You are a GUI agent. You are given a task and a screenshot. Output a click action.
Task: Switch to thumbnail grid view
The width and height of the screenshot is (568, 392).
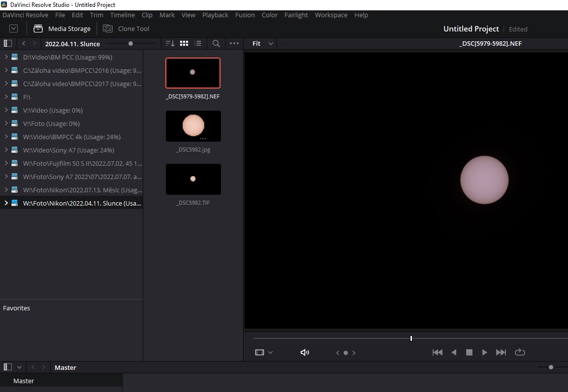[184, 43]
